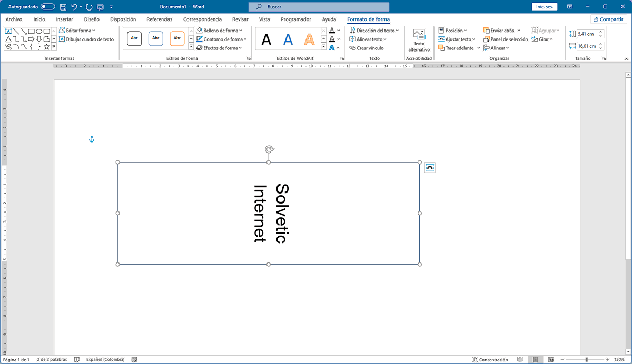The height and width of the screenshot is (364, 632).
Task: Select the triangle shape in shapes gallery
Action: (x=8, y=39)
